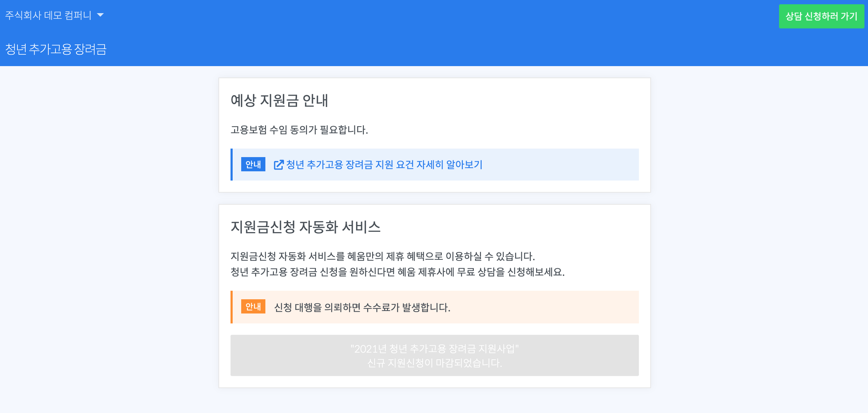Click the external link icon beside 청년 추가고용 장려금
The width and height of the screenshot is (868, 413).
click(278, 165)
